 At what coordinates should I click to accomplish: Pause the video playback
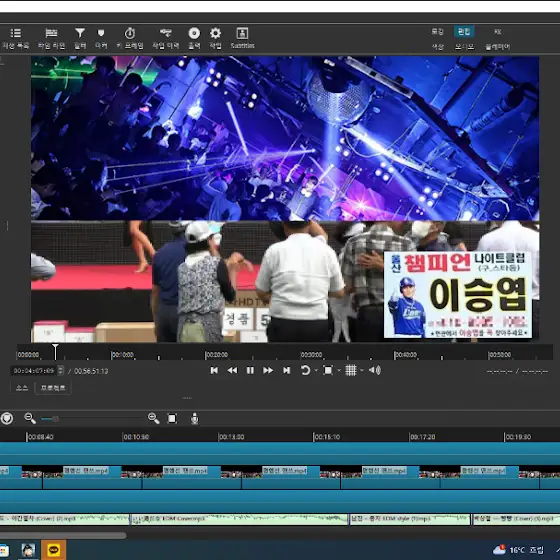tap(250, 370)
